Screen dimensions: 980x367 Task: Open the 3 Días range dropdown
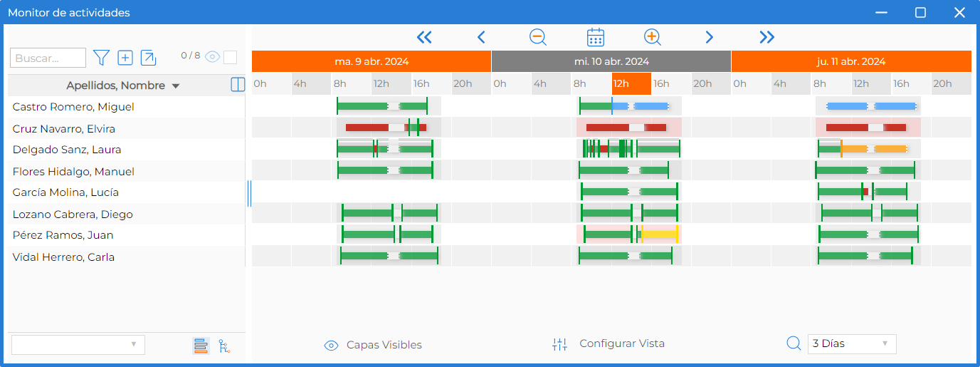click(x=852, y=343)
